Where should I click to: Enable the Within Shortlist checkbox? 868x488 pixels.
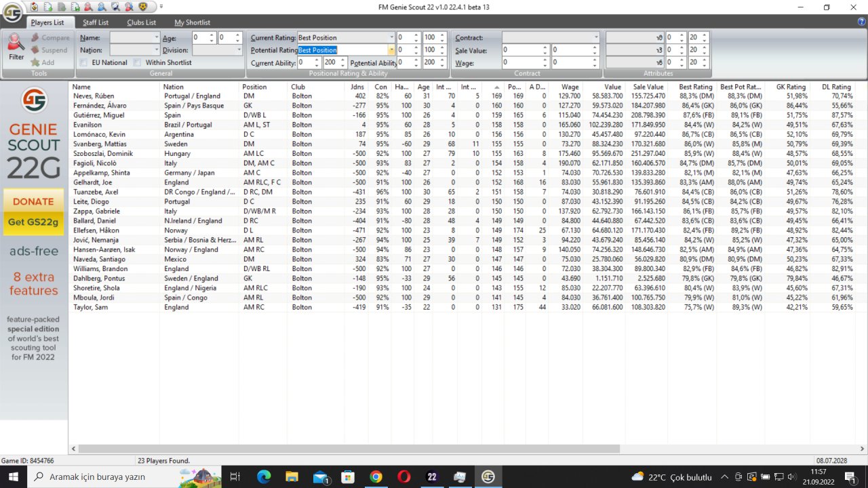pos(137,62)
